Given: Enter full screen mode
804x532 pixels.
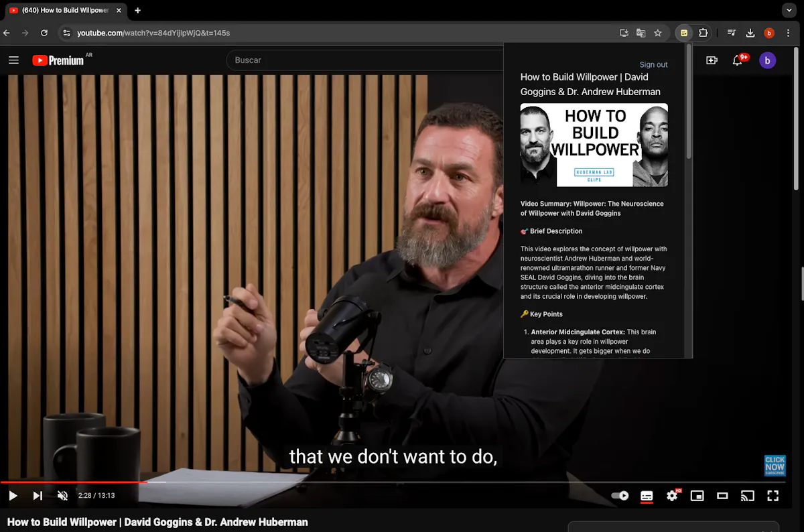Looking at the screenshot, I should 773,496.
